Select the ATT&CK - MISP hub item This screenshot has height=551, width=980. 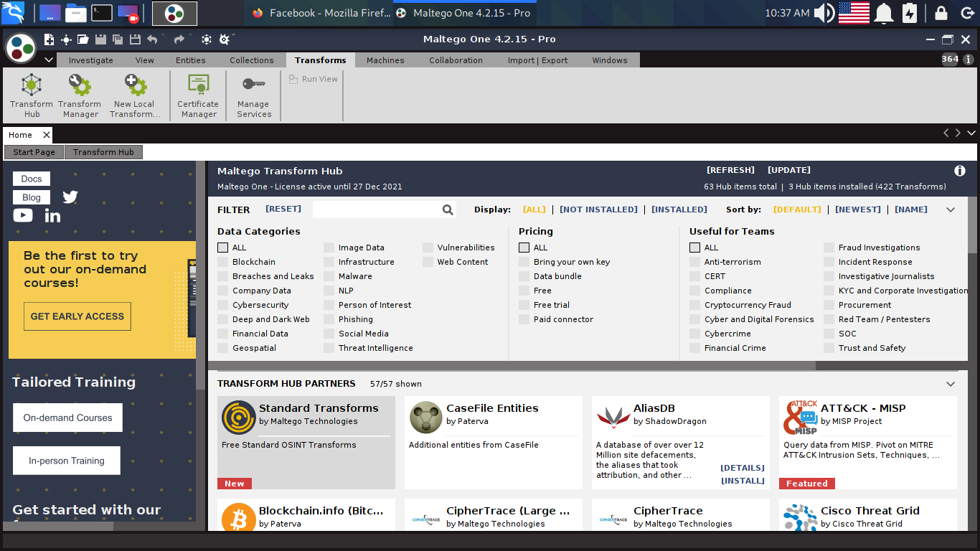tap(868, 443)
